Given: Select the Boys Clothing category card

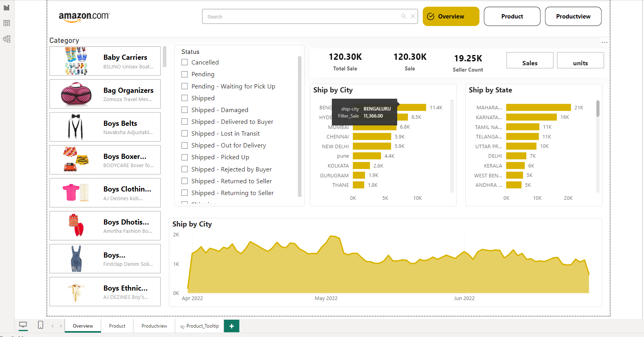Looking at the screenshot, I should 105,193.
